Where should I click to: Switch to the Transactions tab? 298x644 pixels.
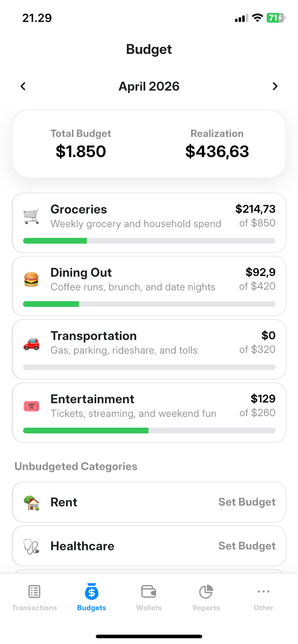(x=35, y=597)
